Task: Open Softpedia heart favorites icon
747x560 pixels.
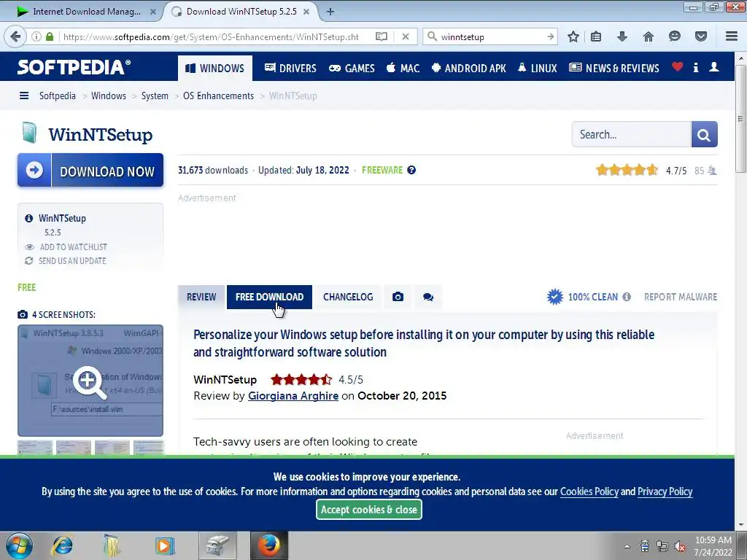Action: [678, 66]
